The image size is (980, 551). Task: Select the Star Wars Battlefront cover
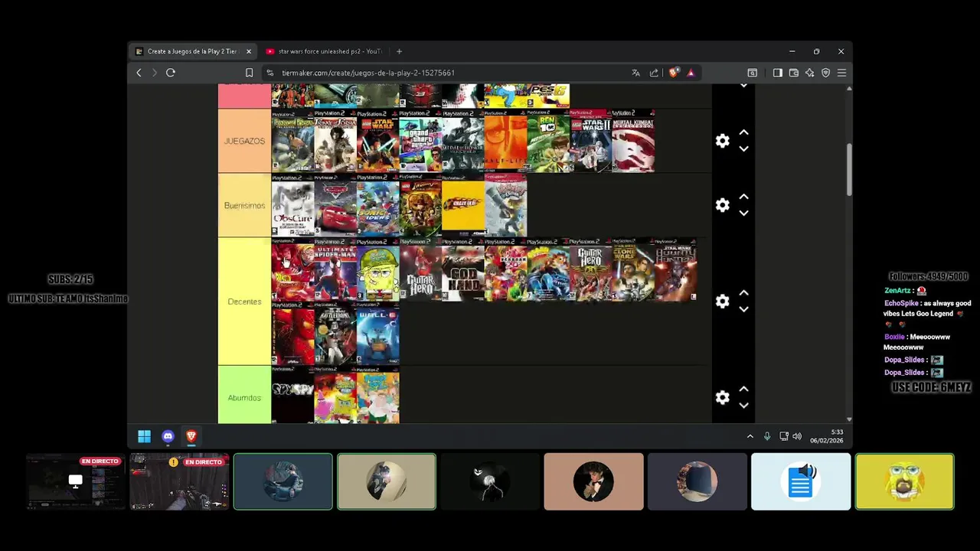coord(335,334)
